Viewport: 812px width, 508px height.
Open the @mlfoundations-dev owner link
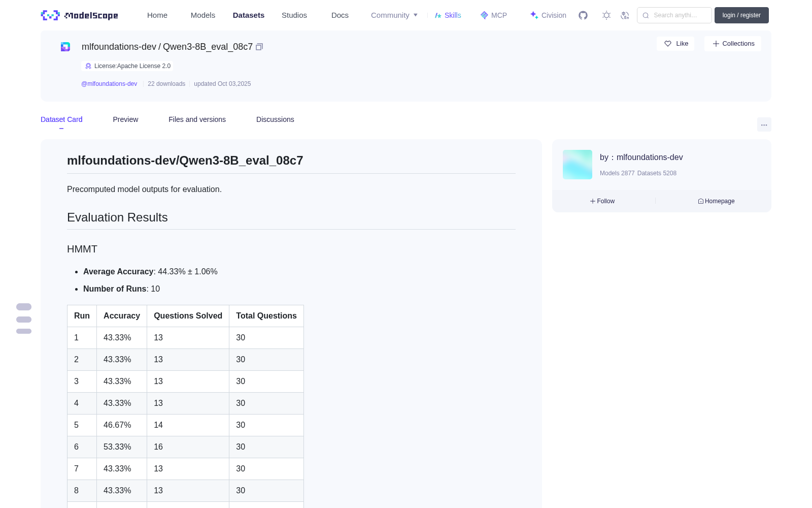pyautogui.click(x=109, y=84)
